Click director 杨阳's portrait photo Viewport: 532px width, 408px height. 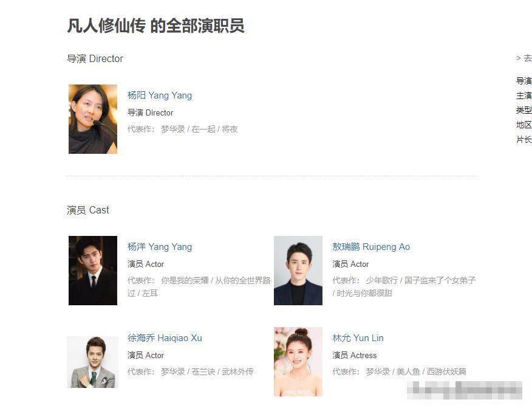tap(93, 119)
